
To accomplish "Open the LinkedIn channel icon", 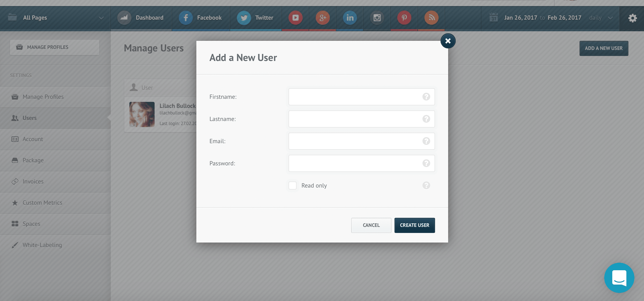I will 350,18.
